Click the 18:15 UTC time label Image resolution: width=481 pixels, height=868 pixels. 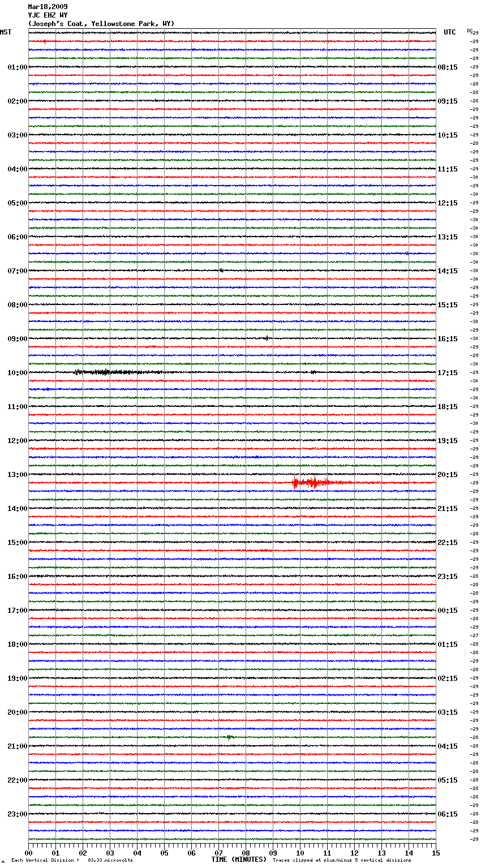[x=448, y=407]
